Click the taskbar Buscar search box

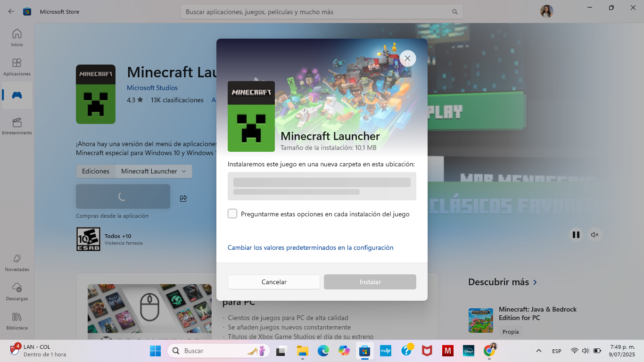coord(219,351)
